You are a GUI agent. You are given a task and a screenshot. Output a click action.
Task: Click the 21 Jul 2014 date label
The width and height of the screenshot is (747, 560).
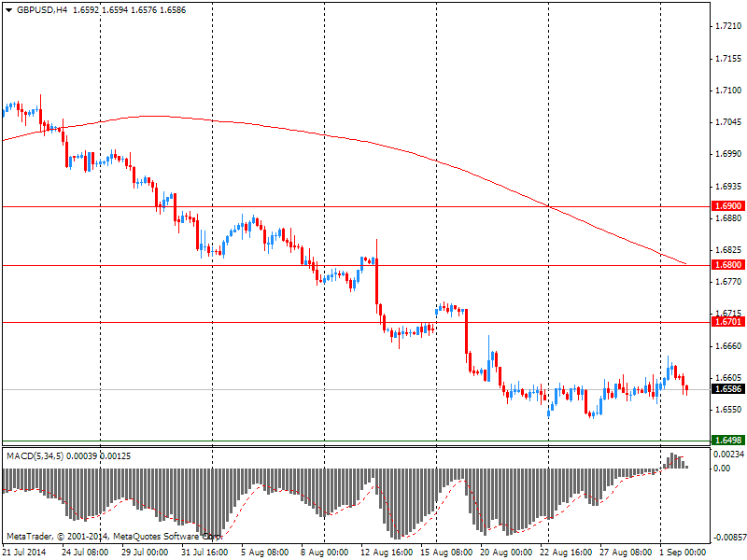coord(26,553)
